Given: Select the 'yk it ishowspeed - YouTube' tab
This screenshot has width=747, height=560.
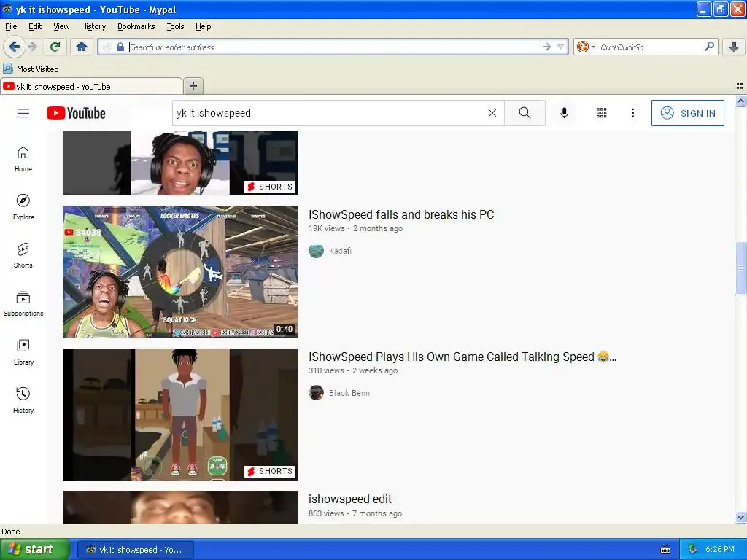Looking at the screenshot, I should coord(90,86).
